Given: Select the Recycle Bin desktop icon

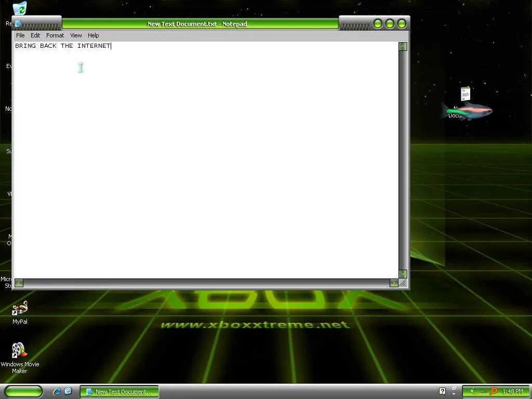Looking at the screenshot, I should click(x=20, y=9).
